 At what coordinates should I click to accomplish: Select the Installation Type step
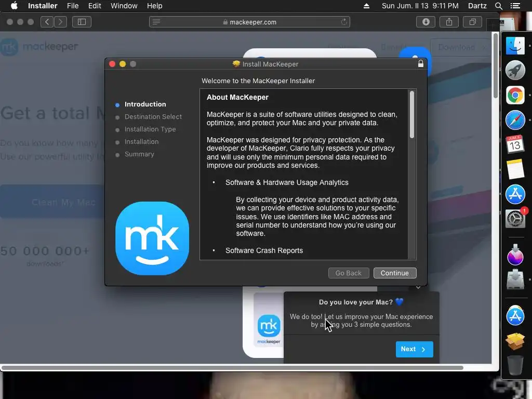pyautogui.click(x=150, y=129)
